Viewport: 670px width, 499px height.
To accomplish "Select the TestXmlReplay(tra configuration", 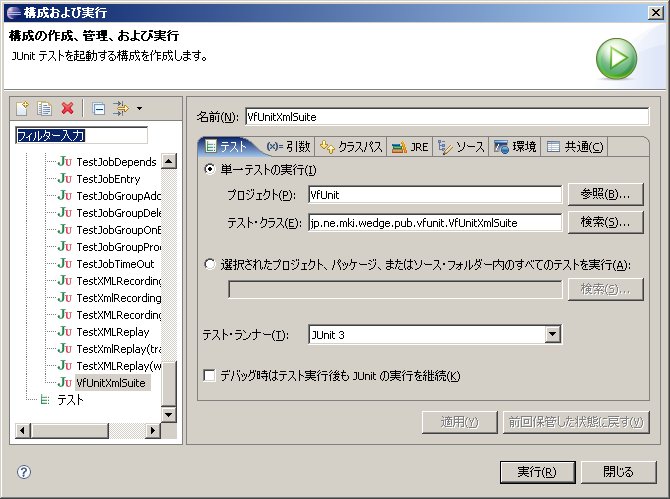I will tap(118, 349).
